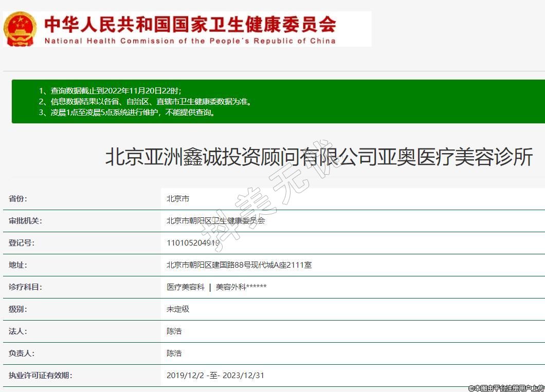Select the name in the '负责人' row
Image resolution: width=545 pixels, height=392 pixels.
click(174, 353)
